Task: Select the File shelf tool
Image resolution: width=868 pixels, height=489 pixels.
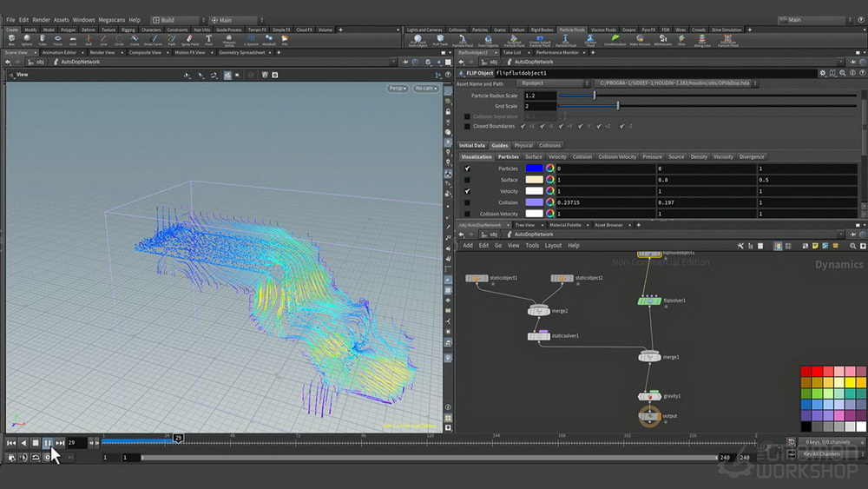Action: coord(285,40)
